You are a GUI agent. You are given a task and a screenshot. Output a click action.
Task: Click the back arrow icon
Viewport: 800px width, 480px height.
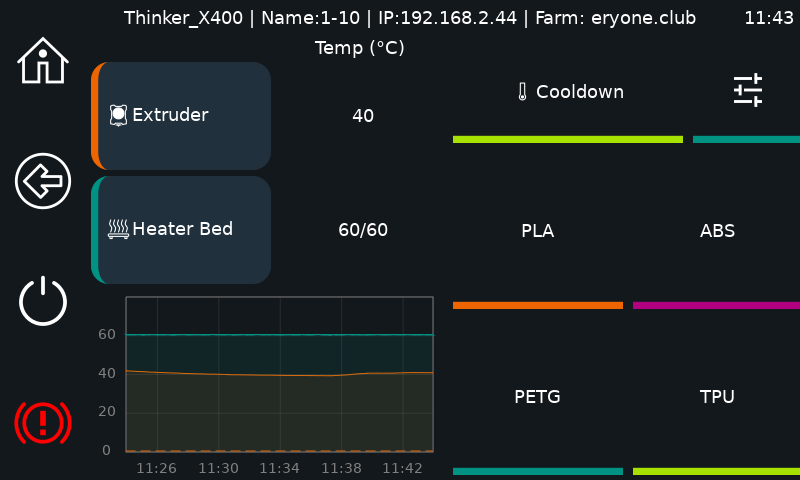43,181
